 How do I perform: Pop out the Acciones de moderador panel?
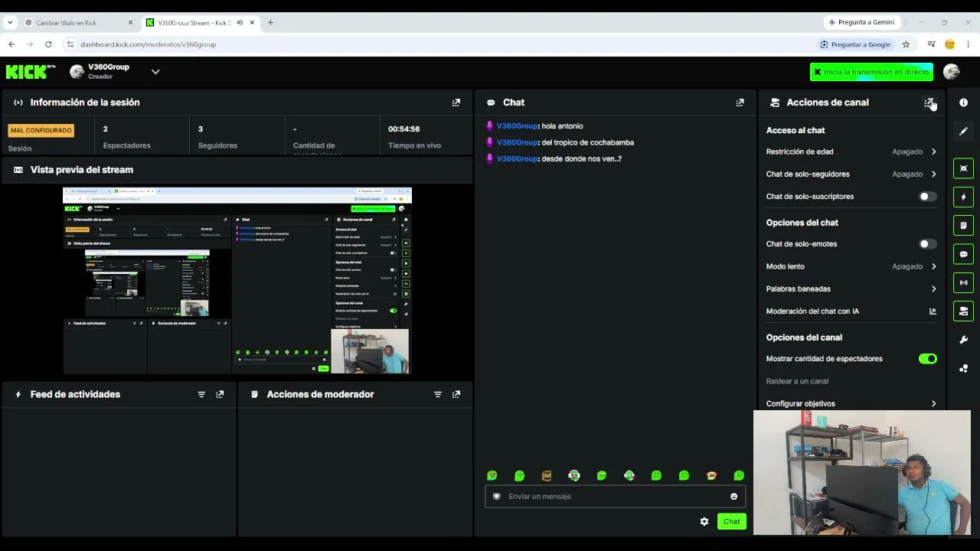coord(456,394)
